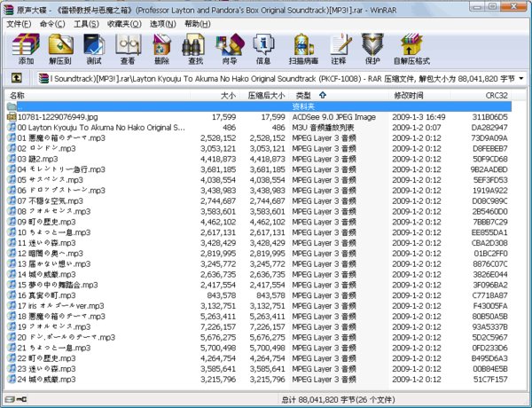Click the parent folder '..' icon
Viewport: 532px width, 408px height.
[x=12, y=106]
